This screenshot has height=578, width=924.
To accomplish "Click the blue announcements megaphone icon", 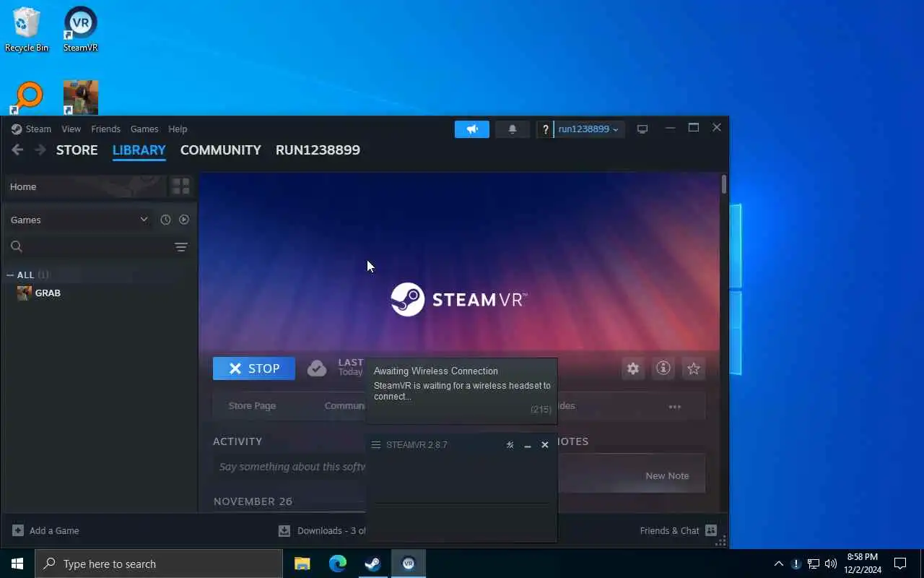I will pos(472,129).
